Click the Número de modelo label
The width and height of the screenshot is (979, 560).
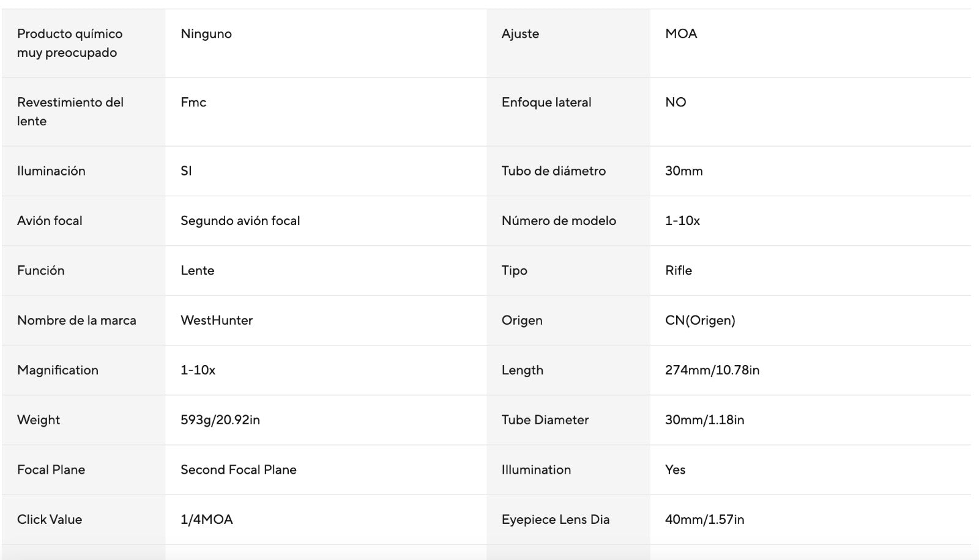click(559, 221)
